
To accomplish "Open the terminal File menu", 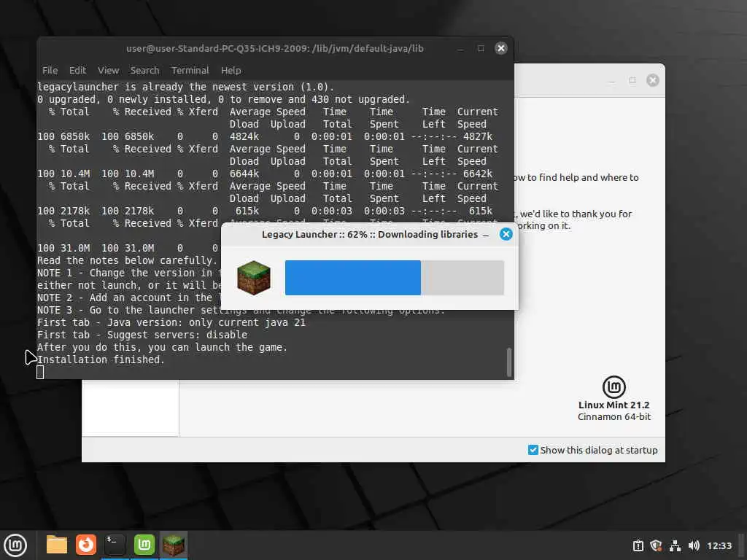I will [x=50, y=71].
